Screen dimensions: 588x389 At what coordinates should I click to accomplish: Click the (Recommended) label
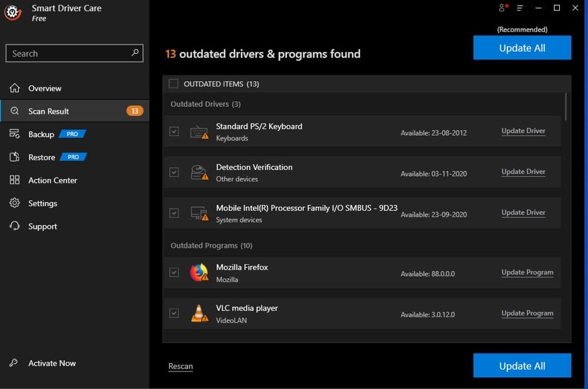(x=522, y=29)
